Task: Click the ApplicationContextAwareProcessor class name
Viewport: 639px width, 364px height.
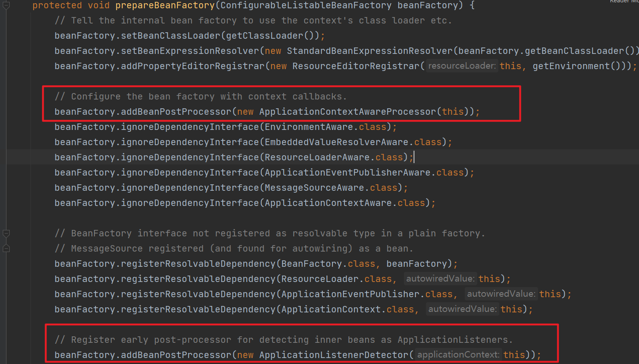Action: (348, 112)
